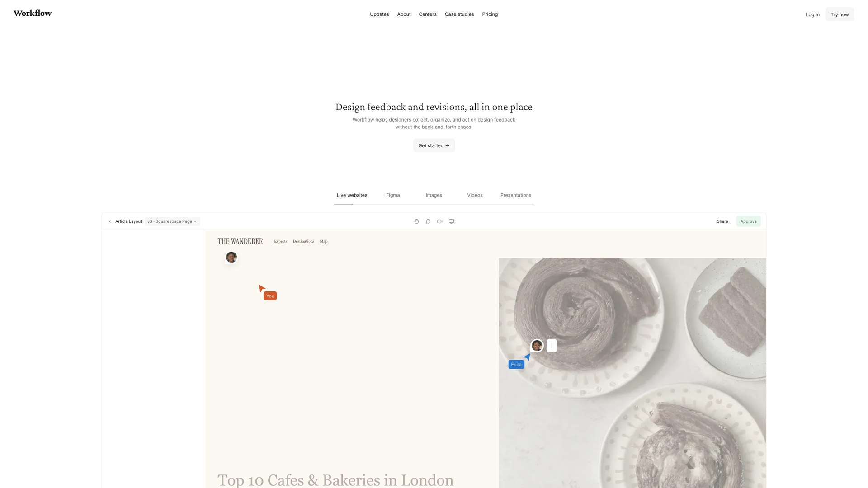Click the Share button

(722, 221)
